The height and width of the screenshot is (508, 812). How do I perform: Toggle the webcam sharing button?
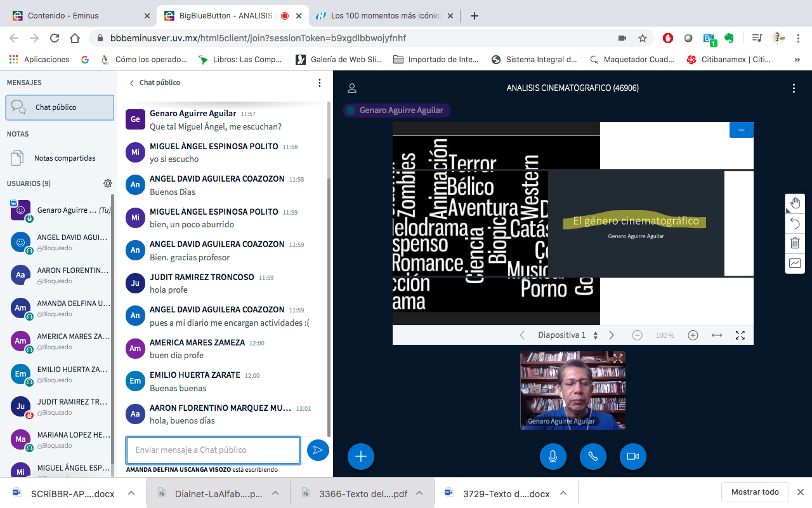tap(632, 456)
